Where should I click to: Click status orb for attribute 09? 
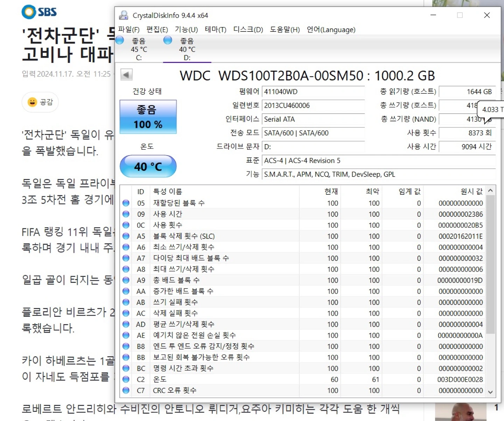tap(126, 214)
